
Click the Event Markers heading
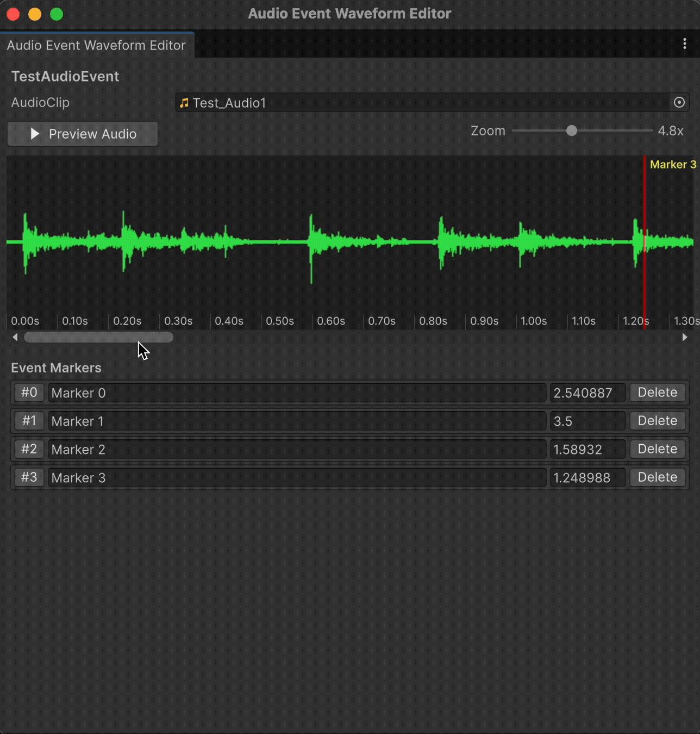tap(56, 368)
